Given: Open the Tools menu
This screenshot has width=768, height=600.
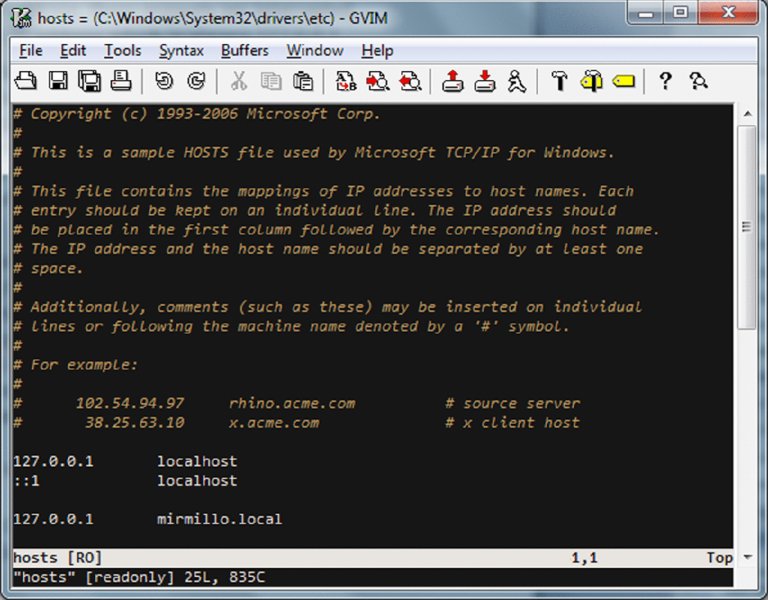Looking at the screenshot, I should 122,50.
